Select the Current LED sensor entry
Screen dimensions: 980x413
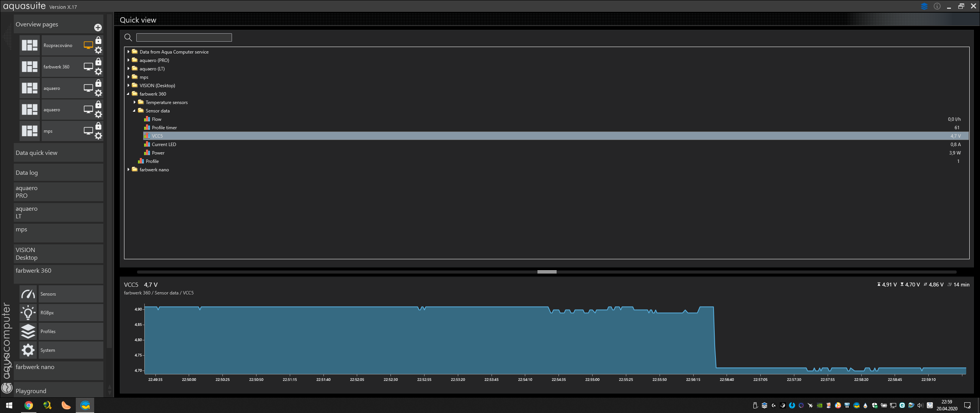click(x=164, y=145)
